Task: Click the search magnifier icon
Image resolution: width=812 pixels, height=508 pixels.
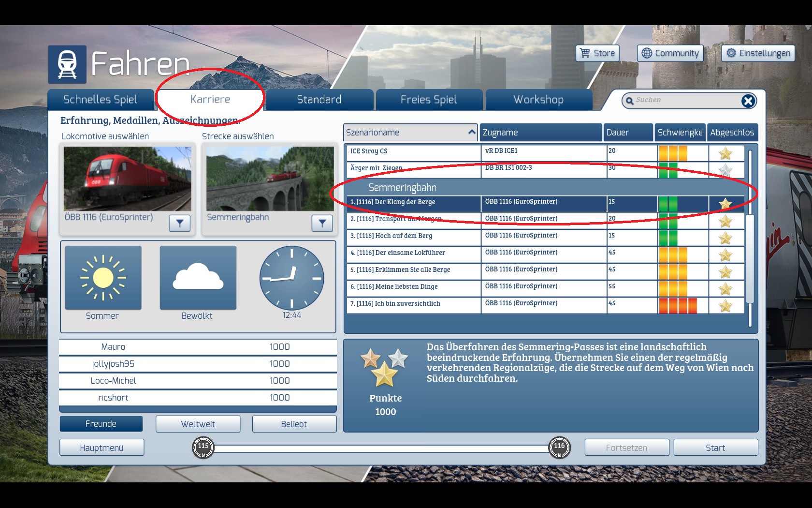Action: coord(629,101)
